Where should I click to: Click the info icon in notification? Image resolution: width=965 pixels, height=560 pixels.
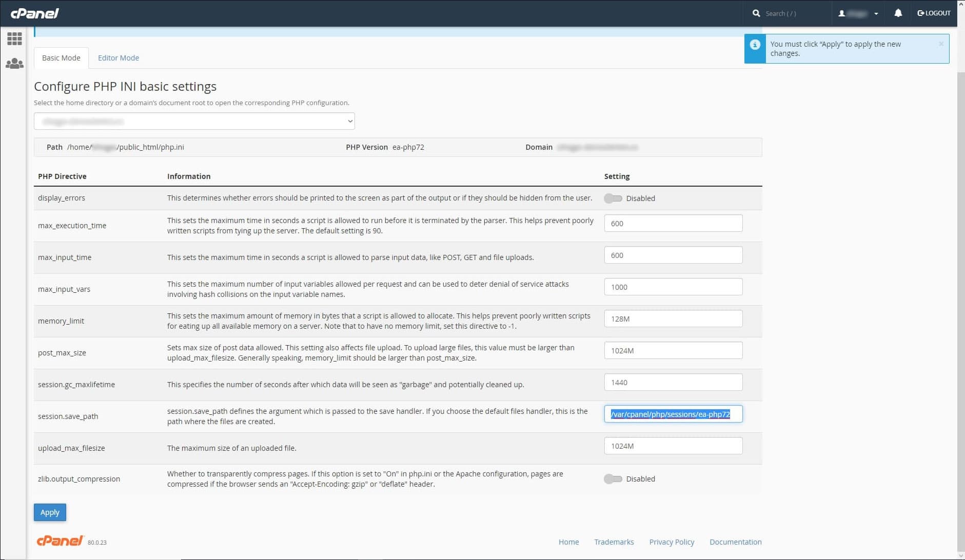coord(755,45)
